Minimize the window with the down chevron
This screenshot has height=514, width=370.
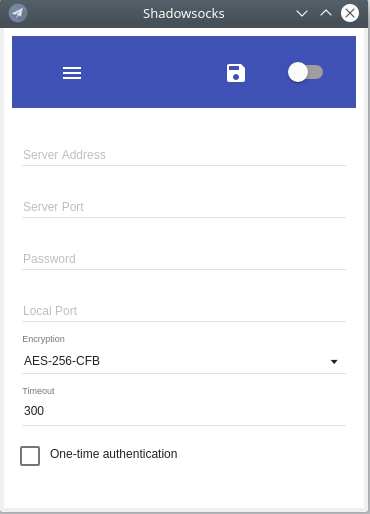point(302,13)
